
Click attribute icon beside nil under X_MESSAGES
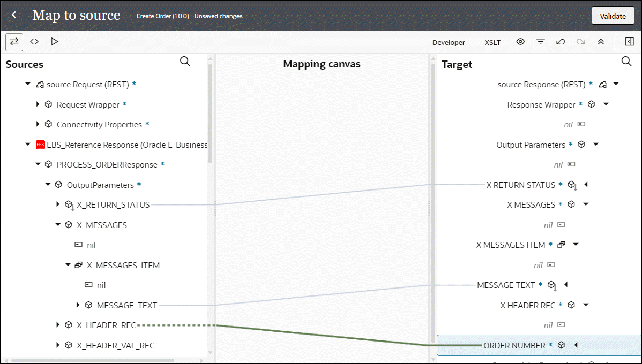[x=79, y=245]
